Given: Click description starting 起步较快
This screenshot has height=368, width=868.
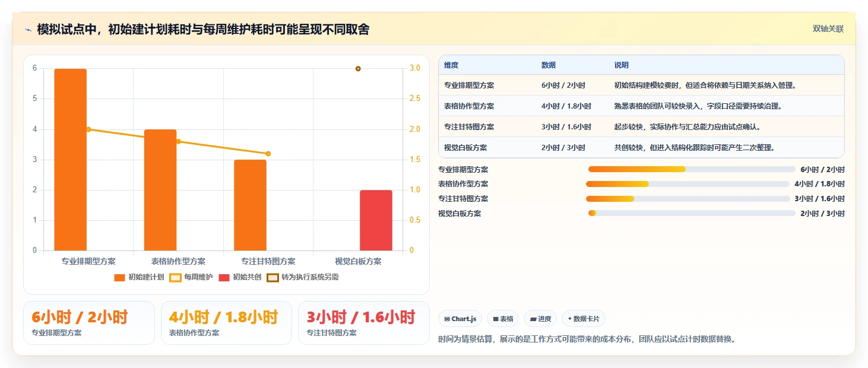Looking at the screenshot, I should tap(688, 127).
